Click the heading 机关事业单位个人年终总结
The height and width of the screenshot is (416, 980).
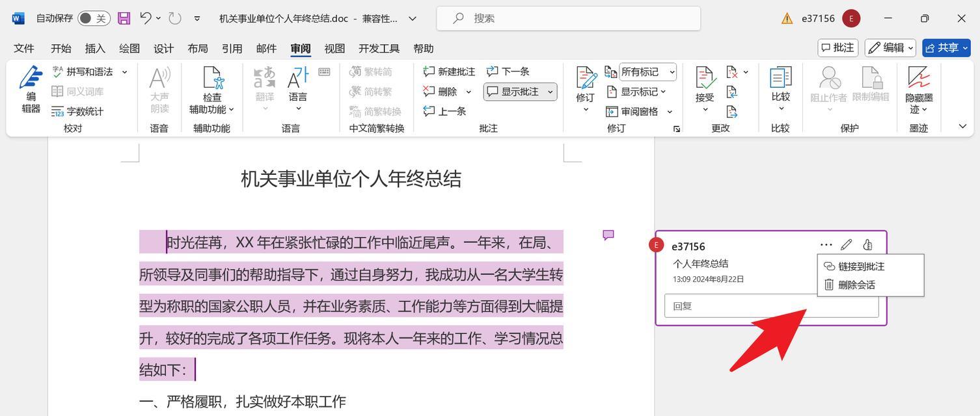[351, 179]
